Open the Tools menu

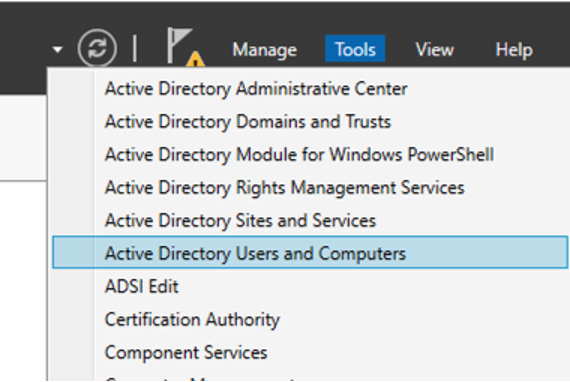[355, 48]
